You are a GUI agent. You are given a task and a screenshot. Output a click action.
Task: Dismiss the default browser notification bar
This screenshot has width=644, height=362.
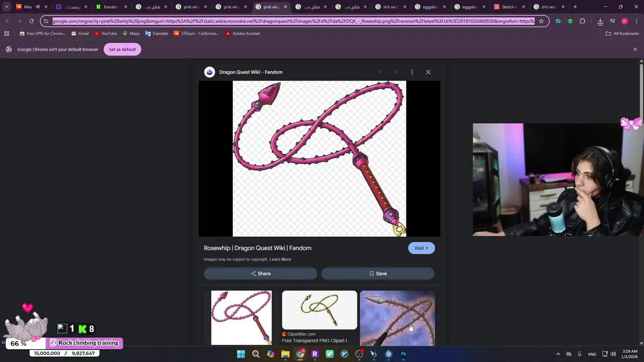point(635,49)
